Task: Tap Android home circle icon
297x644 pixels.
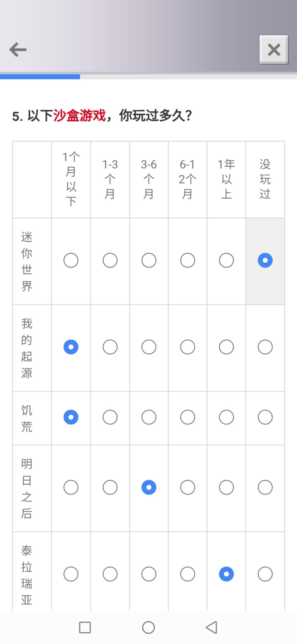Action: (x=148, y=627)
